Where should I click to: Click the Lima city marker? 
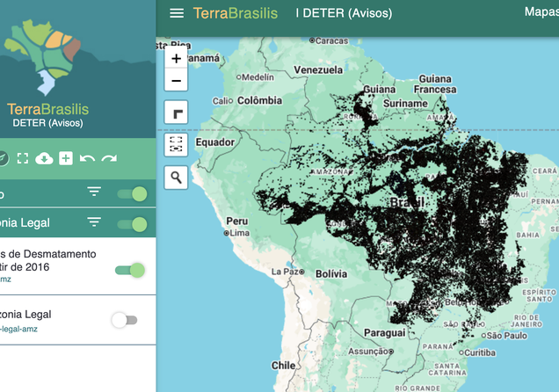[226, 234]
